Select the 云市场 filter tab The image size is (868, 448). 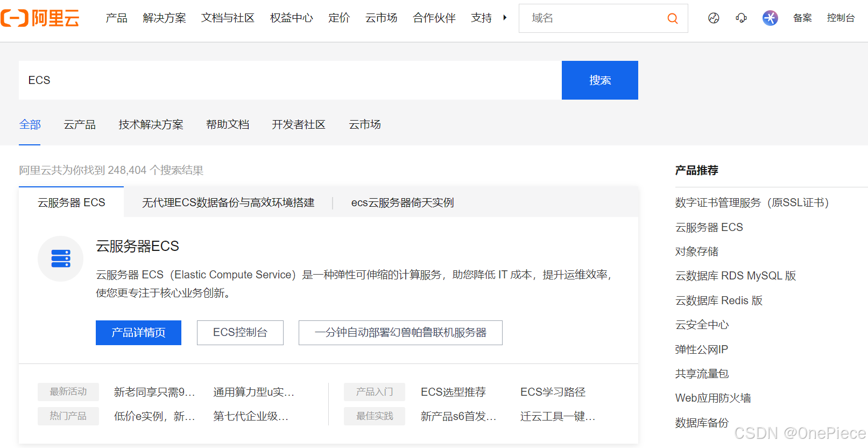tap(365, 125)
